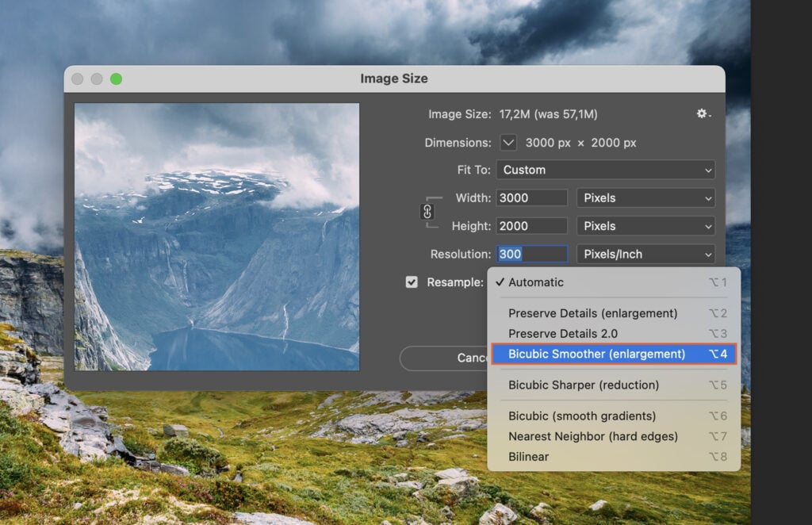This screenshot has height=525, width=812.
Task: Click the highlighted Resolution field showing 300
Action: [531, 254]
